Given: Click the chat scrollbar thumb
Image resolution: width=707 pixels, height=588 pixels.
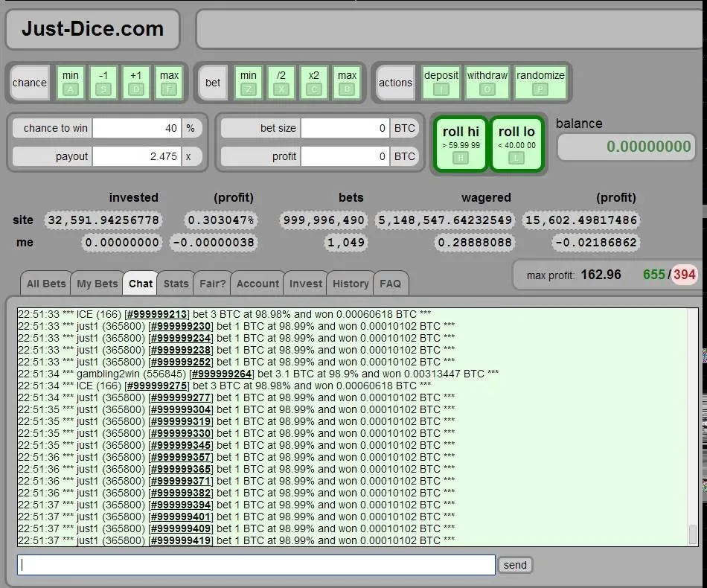Looking at the screenshot, I should click(x=693, y=534).
